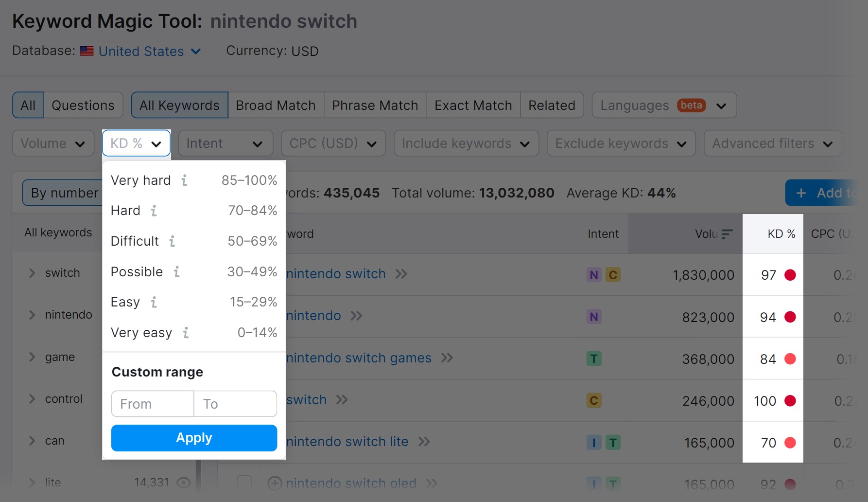
Task: Click By number grouping button
Action: click(x=63, y=193)
